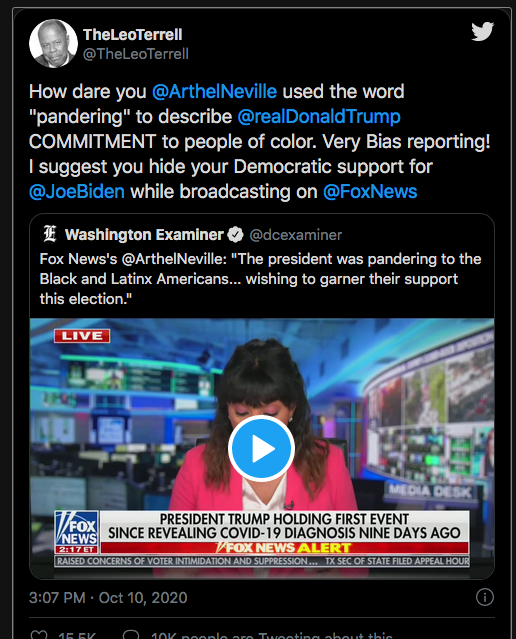Click the tweet info circle icon
516x639 pixels.
(485, 597)
